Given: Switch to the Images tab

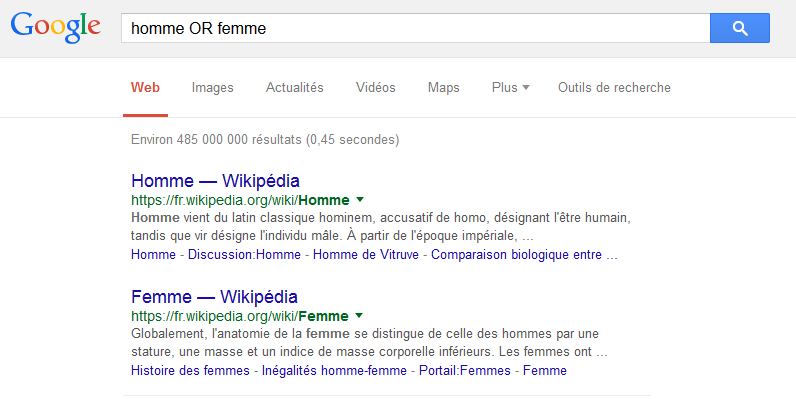Looking at the screenshot, I should 212,87.
